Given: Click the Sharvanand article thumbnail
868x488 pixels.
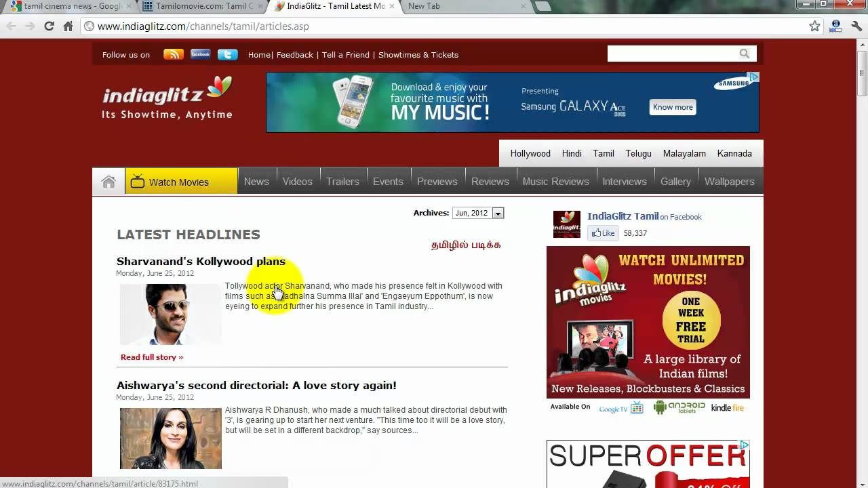Looking at the screenshot, I should [x=170, y=314].
